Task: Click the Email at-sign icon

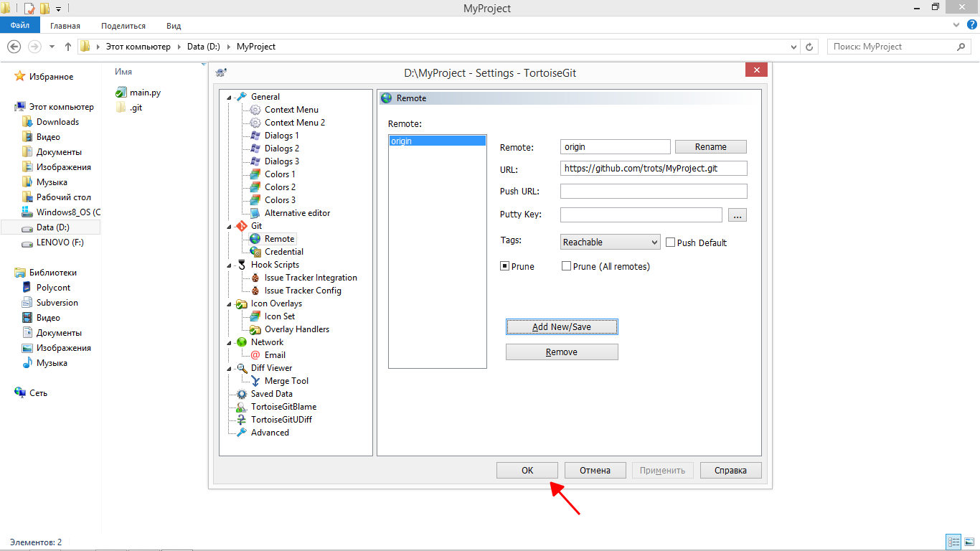Action: coord(255,355)
